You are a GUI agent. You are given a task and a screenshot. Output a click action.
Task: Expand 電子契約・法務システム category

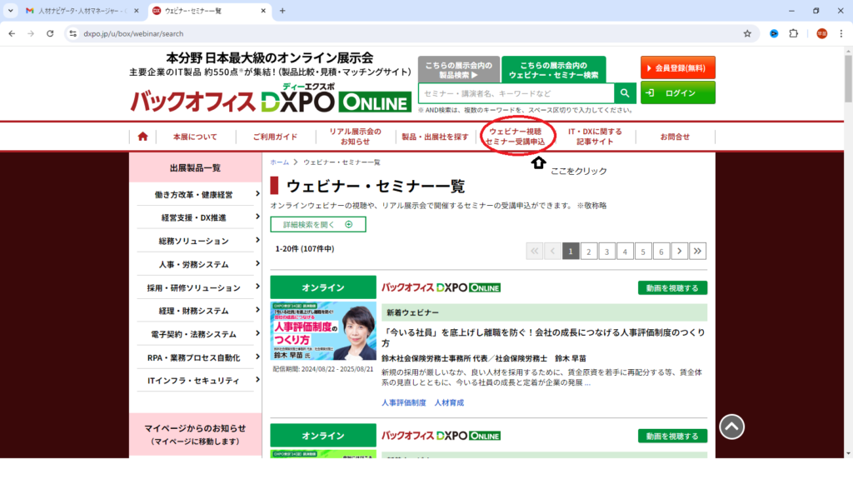pos(196,334)
